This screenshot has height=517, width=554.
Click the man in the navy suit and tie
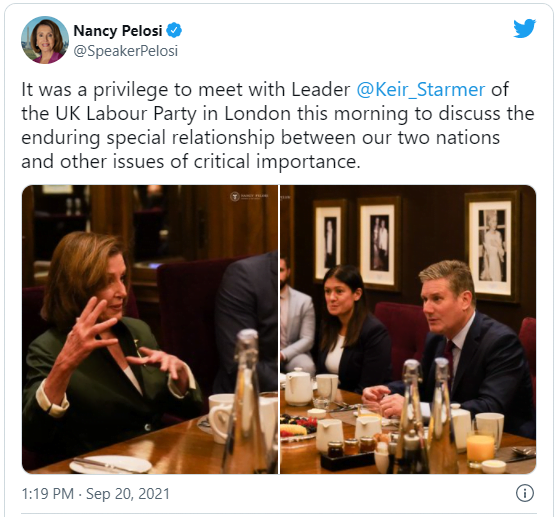pyautogui.click(x=470, y=348)
